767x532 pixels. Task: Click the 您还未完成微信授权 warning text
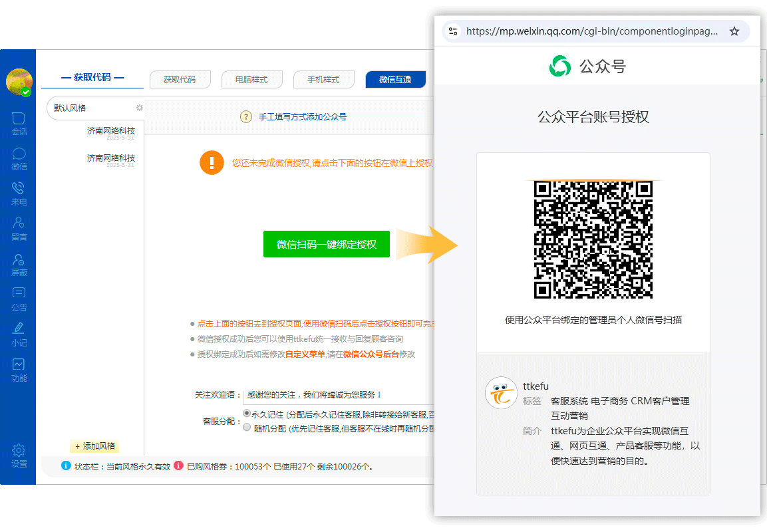coord(332,163)
